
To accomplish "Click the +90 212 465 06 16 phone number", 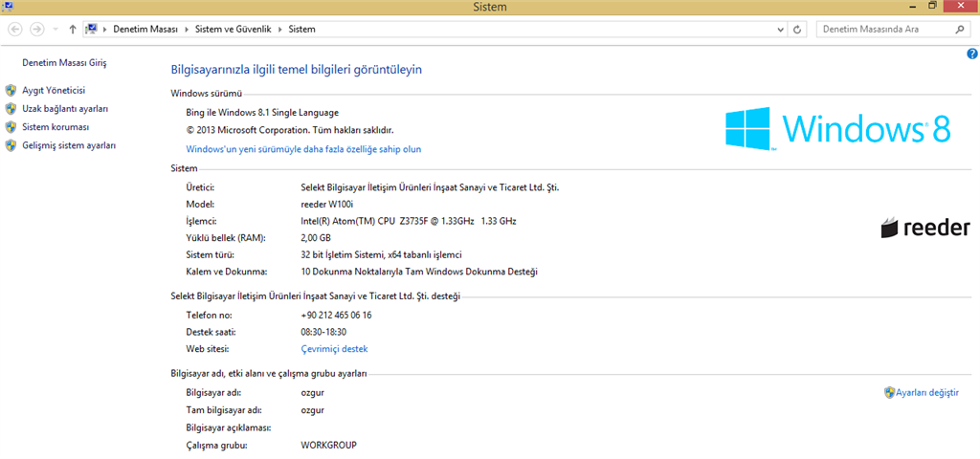I will 336,316.
